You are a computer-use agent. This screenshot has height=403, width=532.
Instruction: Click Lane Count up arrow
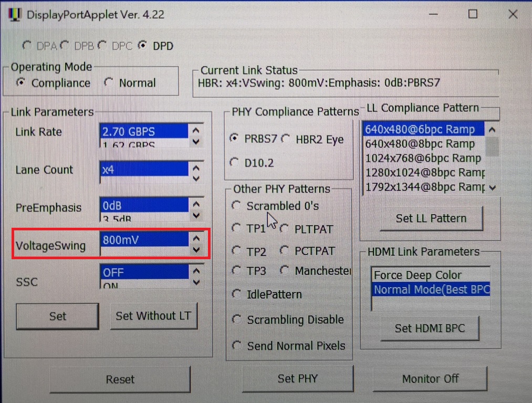coord(196,168)
